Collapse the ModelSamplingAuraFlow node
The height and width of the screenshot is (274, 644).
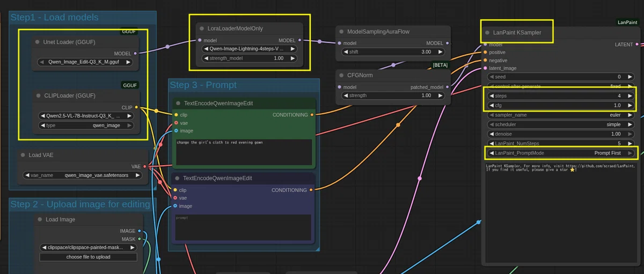click(341, 32)
